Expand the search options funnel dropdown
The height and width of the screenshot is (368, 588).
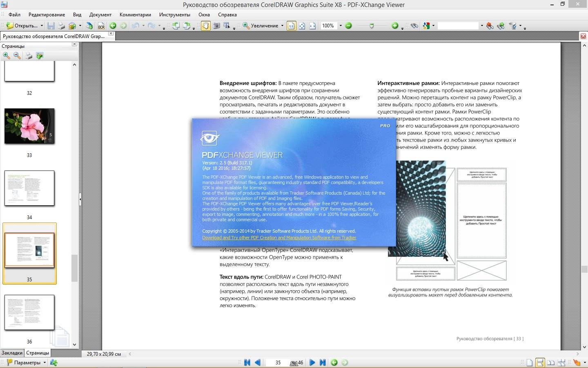coord(521,26)
